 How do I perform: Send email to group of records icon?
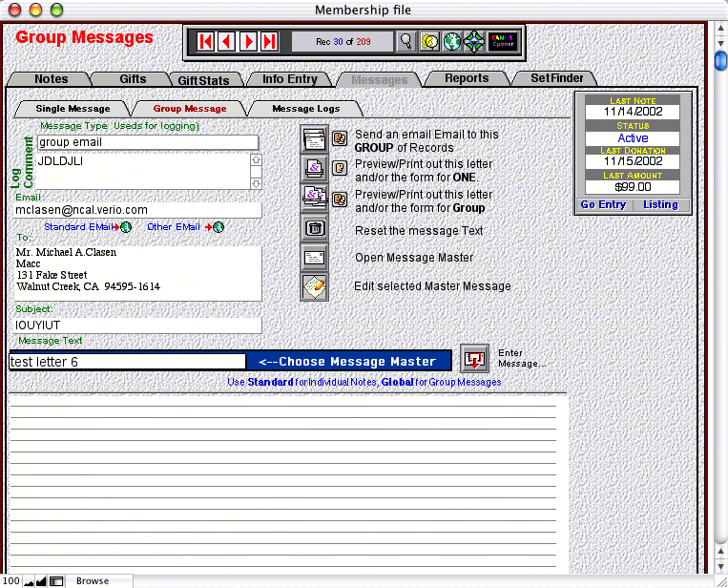[x=314, y=140]
